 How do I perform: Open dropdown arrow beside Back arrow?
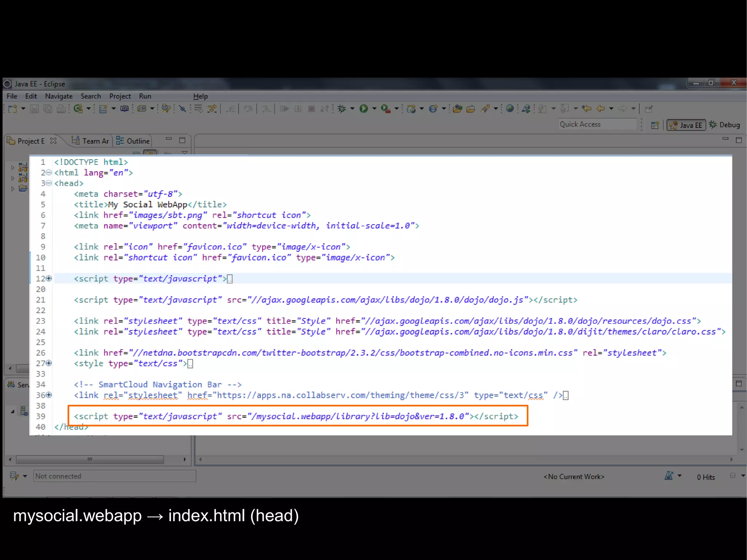611,109
